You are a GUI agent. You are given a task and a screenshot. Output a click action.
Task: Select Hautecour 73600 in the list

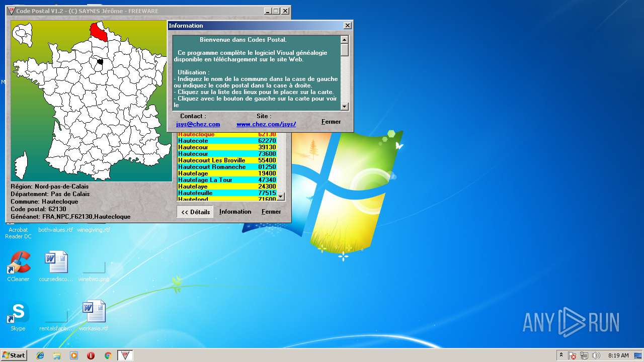pyautogui.click(x=227, y=154)
